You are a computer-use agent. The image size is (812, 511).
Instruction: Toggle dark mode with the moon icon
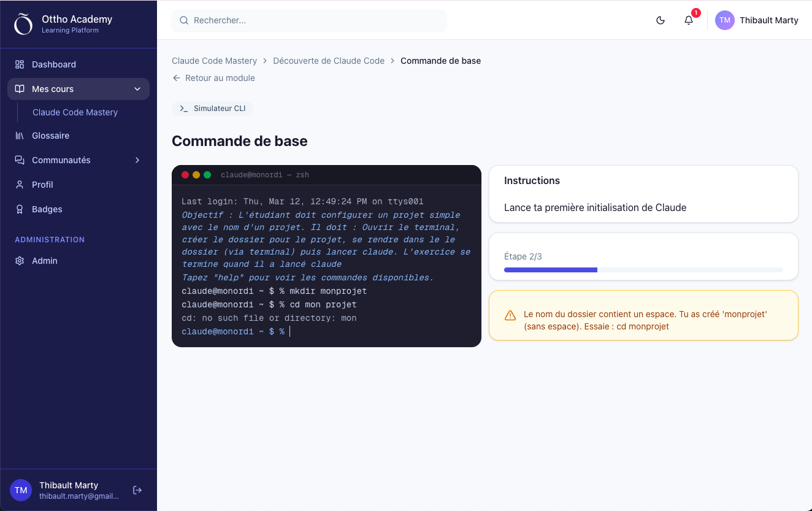pyautogui.click(x=660, y=20)
